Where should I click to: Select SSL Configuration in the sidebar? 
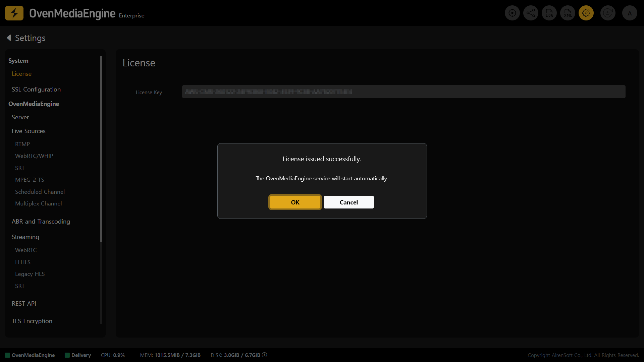coord(36,89)
